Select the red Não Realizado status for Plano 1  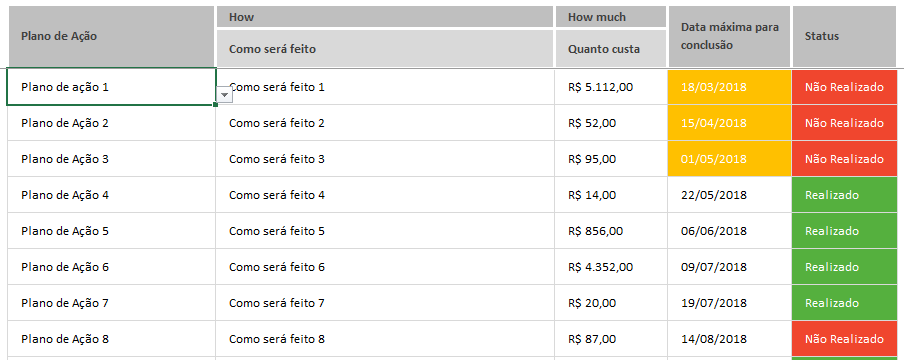[x=848, y=87]
